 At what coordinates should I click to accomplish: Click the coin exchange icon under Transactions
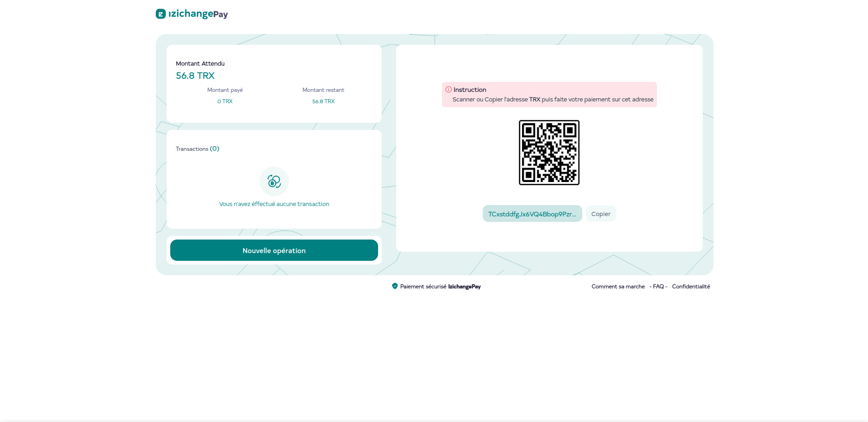tap(274, 182)
